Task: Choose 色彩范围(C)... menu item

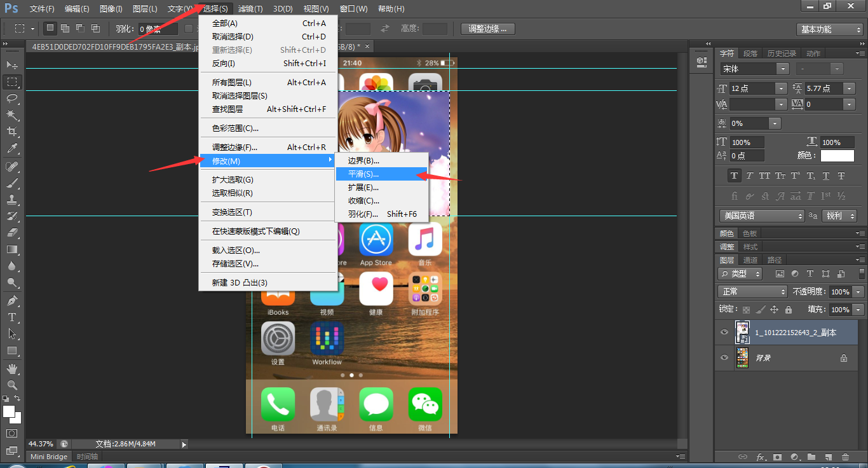Action: click(x=267, y=128)
